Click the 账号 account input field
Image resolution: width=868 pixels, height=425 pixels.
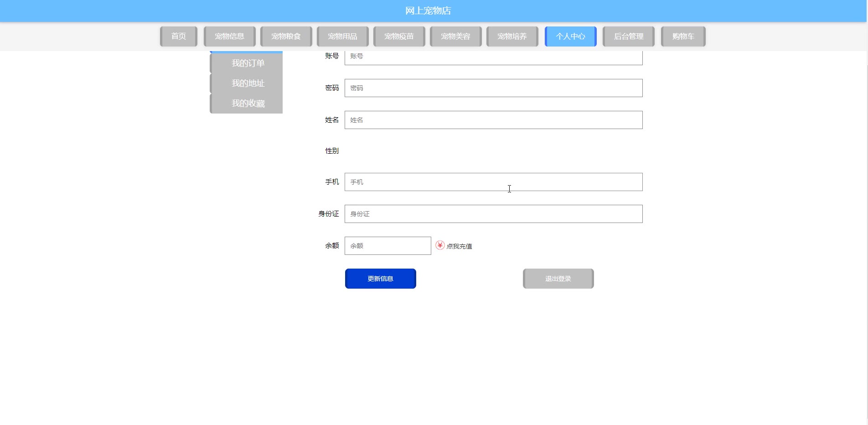(494, 57)
